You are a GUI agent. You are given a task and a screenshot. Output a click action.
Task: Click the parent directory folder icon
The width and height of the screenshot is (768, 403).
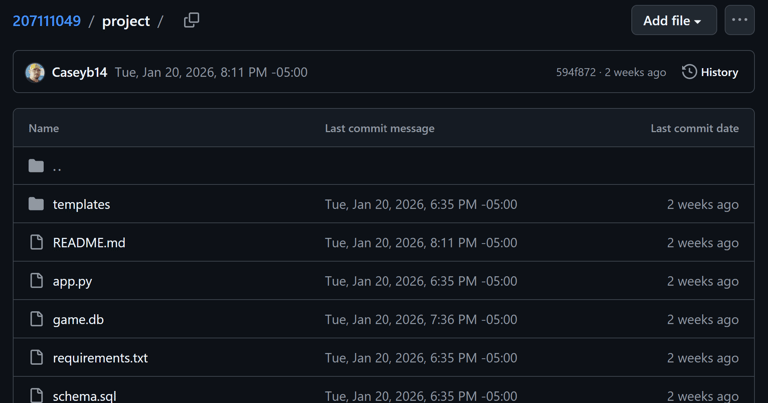tap(36, 166)
